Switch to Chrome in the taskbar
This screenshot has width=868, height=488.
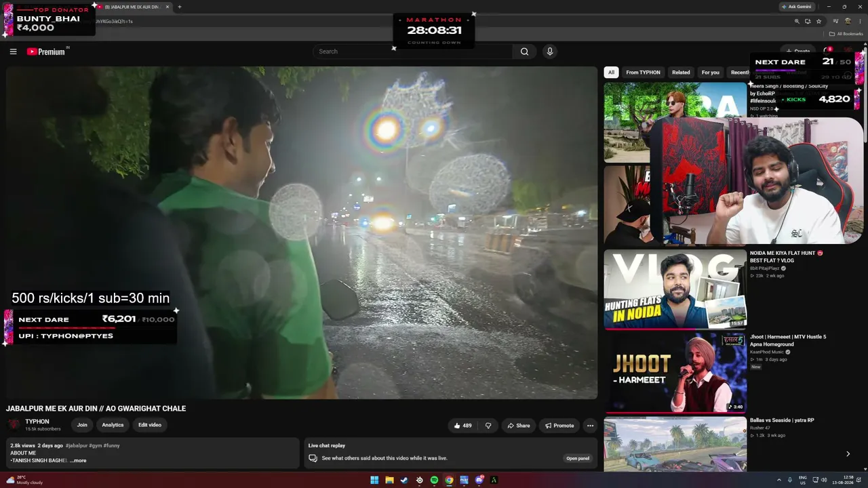click(x=449, y=481)
